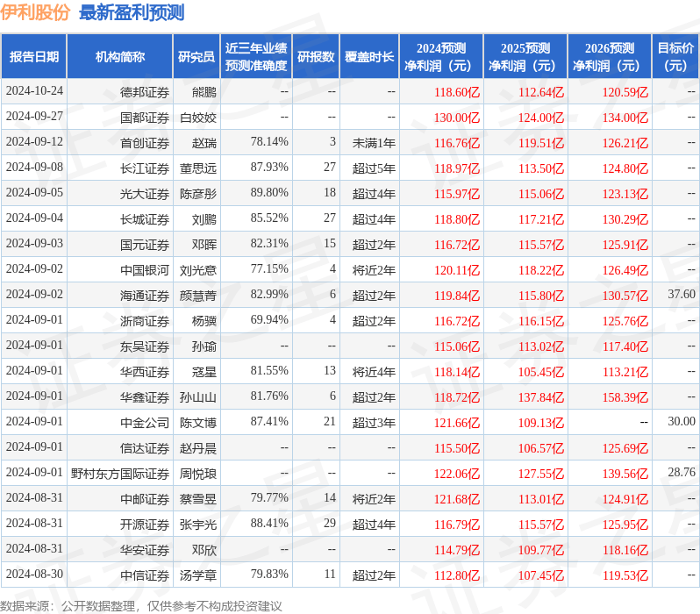Click target price 28.76
700x614 pixels.
coord(682,472)
